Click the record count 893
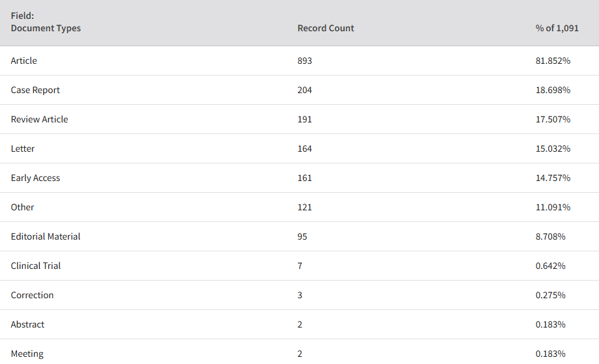This screenshot has height=364, width=599. (304, 61)
